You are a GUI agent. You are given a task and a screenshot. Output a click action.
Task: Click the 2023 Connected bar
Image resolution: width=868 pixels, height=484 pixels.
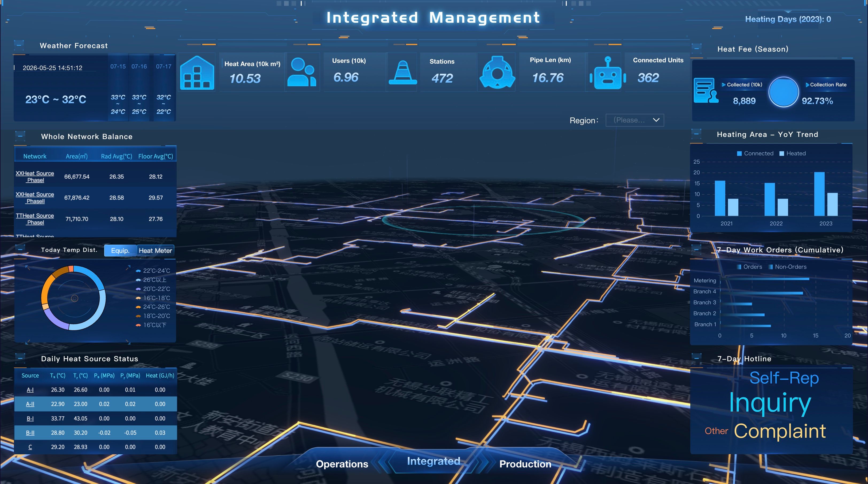pos(819,194)
